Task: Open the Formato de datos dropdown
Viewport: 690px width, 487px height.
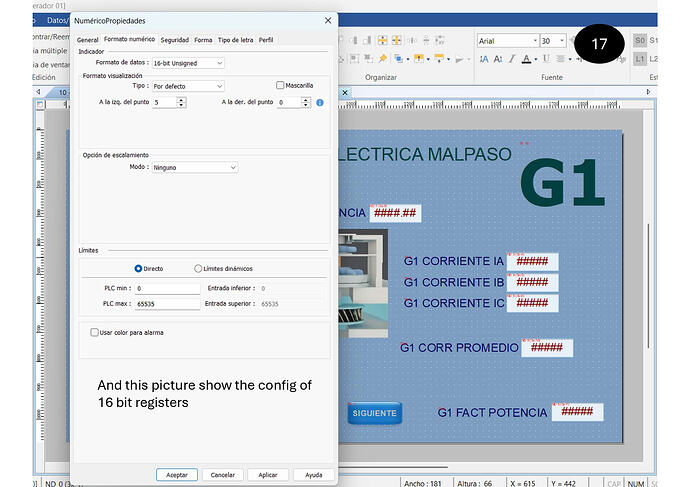Action: 187,63
